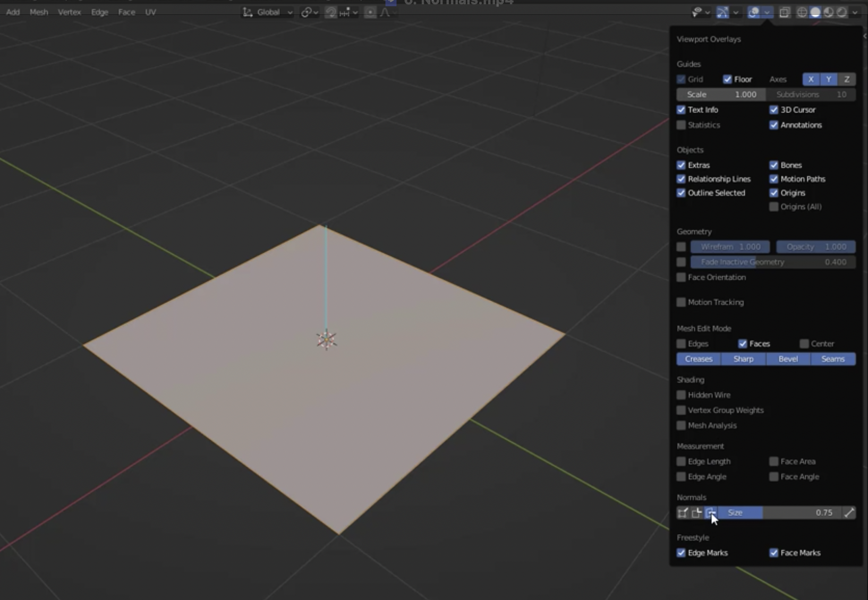Enable the Edges checkbox in Mesh Edit Mode

coord(681,344)
